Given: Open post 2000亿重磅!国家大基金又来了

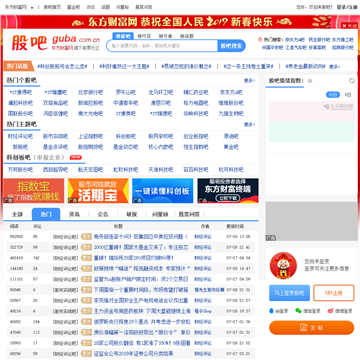Looking at the screenshot, I should coord(141,247).
